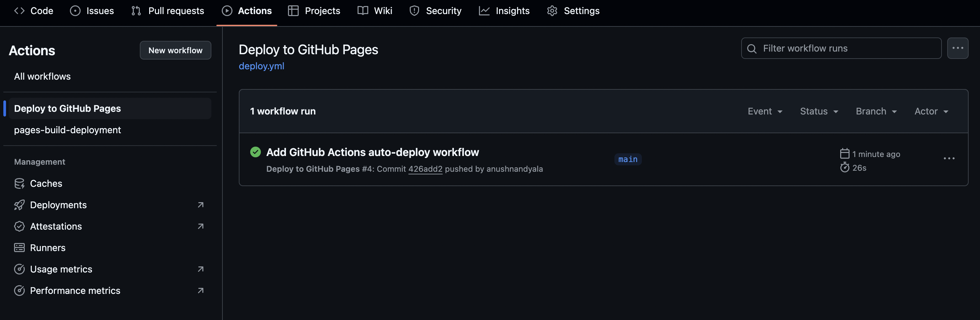Click the Performance metrics gauge icon

click(19, 290)
